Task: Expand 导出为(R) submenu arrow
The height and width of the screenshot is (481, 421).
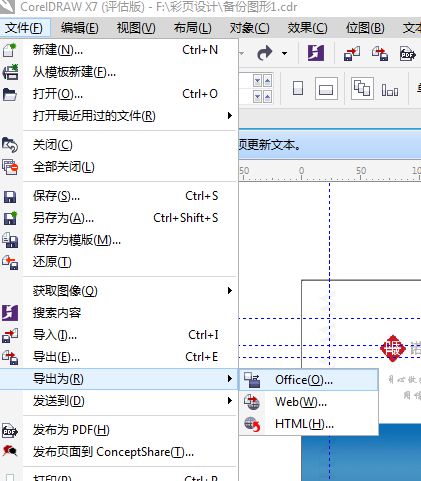Action: pyautogui.click(x=229, y=379)
